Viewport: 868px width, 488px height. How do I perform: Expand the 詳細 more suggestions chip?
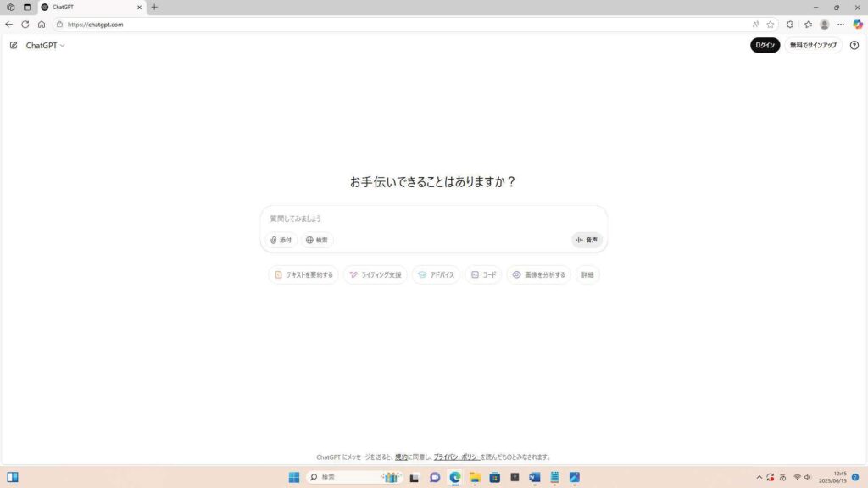(587, 275)
